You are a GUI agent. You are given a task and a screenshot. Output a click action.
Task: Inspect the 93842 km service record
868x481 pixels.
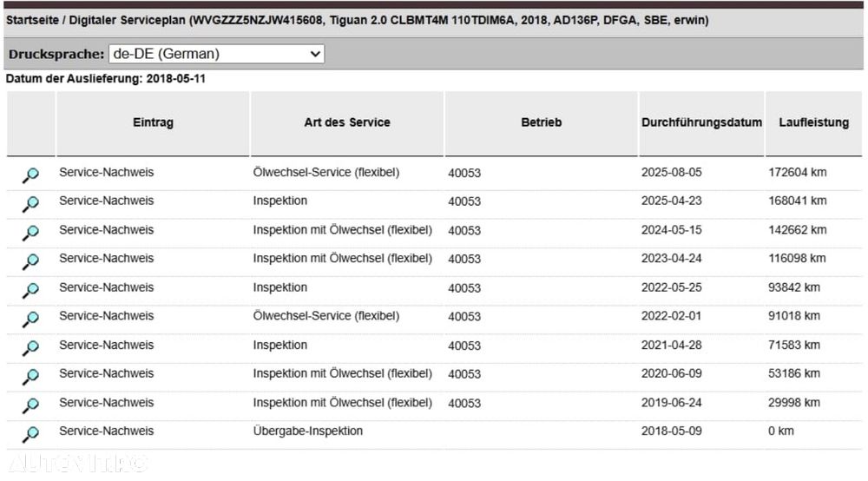[30, 290]
